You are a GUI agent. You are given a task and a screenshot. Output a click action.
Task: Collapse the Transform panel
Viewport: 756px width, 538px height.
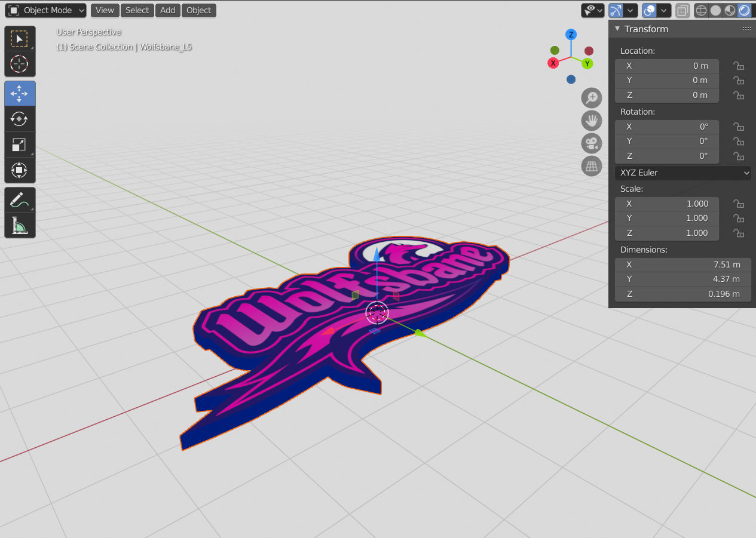pyautogui.click(x=618, y=29)
